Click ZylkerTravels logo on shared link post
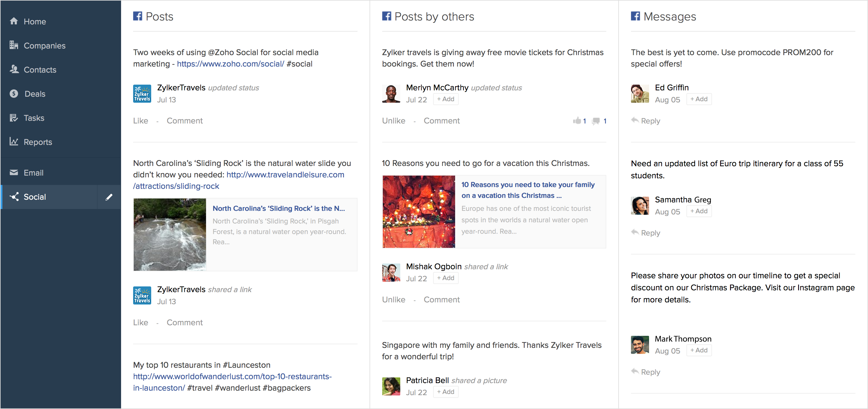The height and width of the screenshot is (409, 868). point(142,295)
